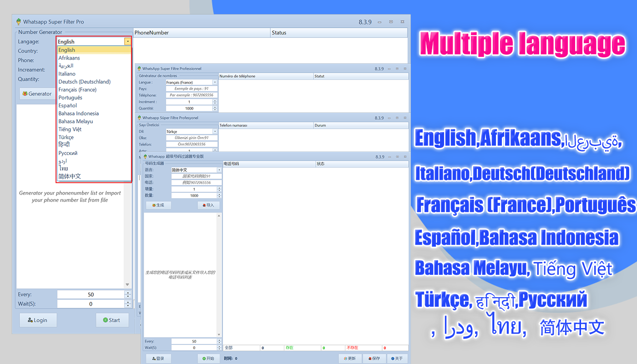Click the Téléphone input field
Image resolution: width=637 pixels, height=364 pixels.
(192, 95)
